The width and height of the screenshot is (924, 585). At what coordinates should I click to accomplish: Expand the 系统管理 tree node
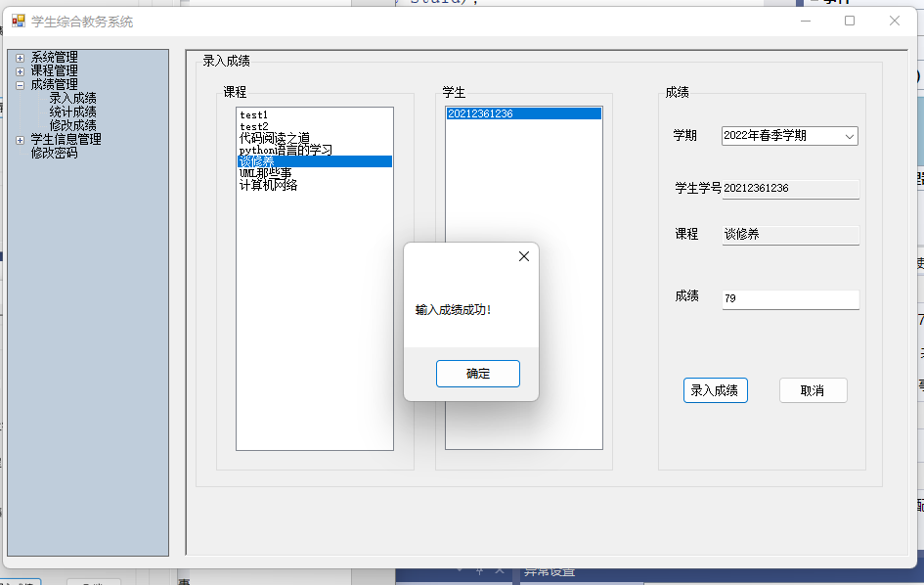pos(20,58)
